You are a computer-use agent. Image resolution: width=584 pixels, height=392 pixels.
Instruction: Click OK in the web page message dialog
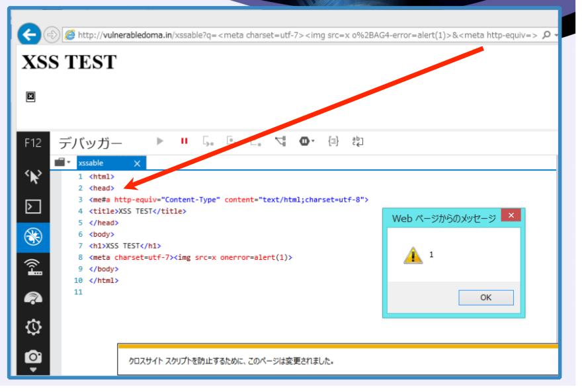[485, 298]
